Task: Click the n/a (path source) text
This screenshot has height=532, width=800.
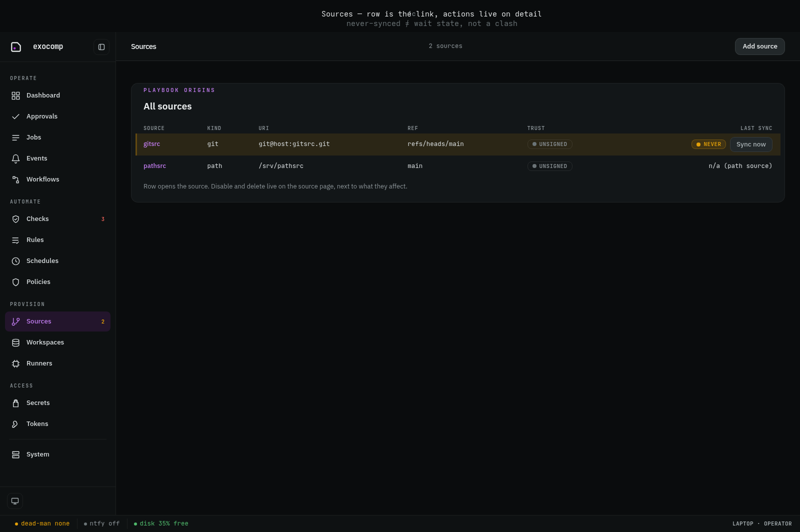Action: 740,166
